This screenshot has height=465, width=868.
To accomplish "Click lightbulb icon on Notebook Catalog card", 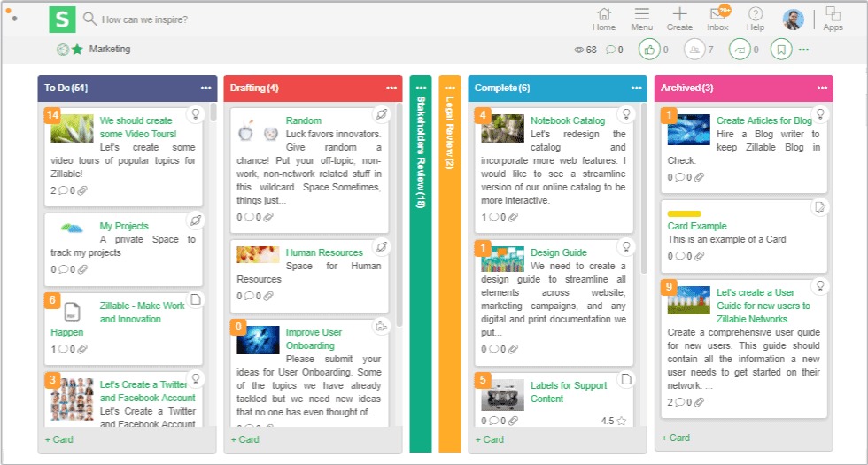I will click(x=626, y=114).
